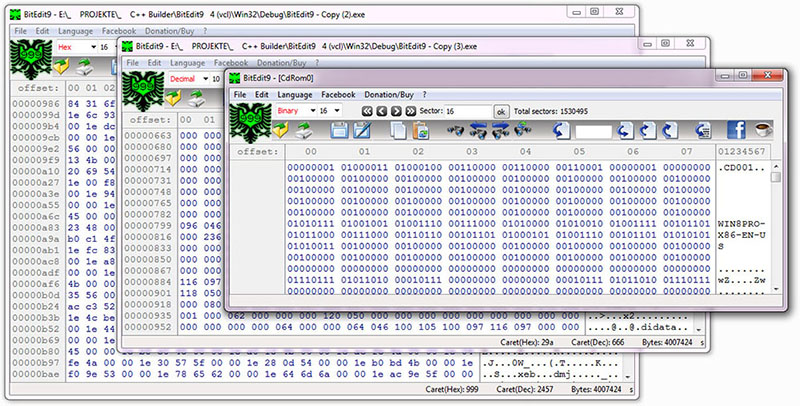The height and width of the screenshot is (406, 800).
Task: Open Replace: binoculars with green arrows
Action: [522, 131]
